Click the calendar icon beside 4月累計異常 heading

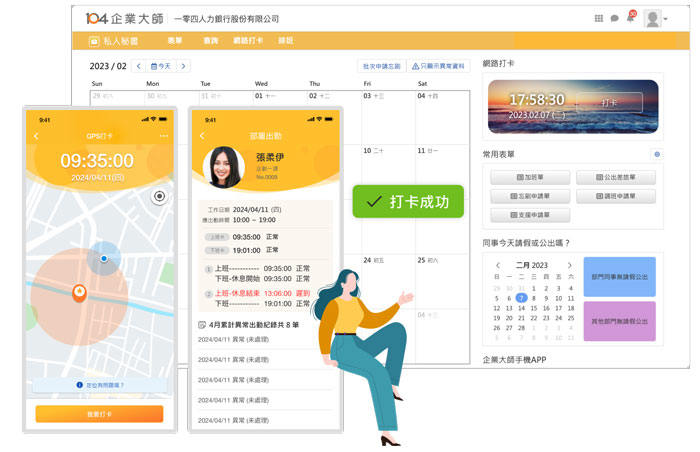pyautogui.click(x=202, y=325)
